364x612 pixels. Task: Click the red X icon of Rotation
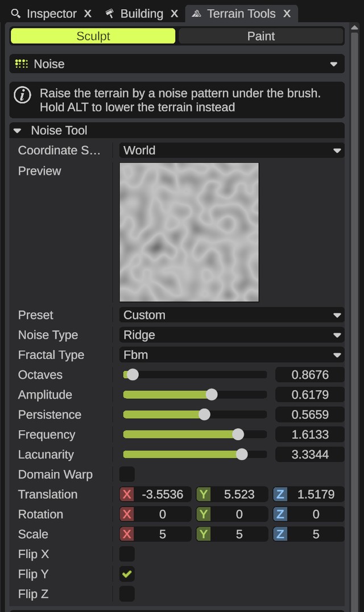127,514
